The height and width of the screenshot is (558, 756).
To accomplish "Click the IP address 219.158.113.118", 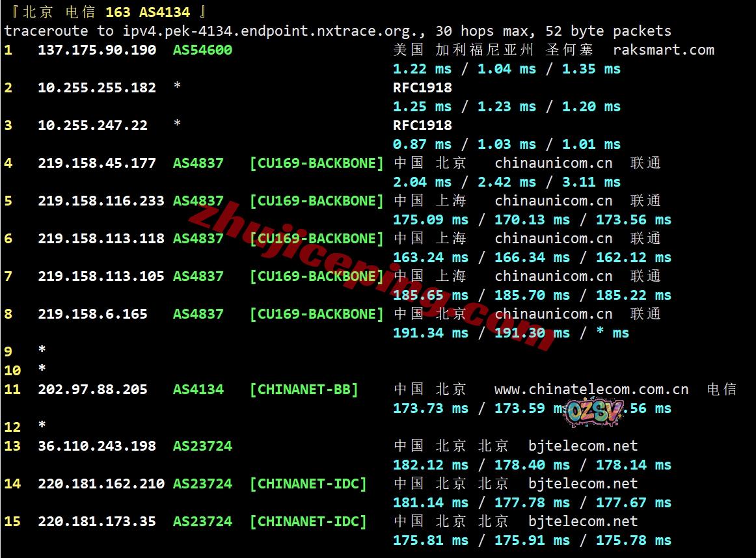I will tap(101, 239).
